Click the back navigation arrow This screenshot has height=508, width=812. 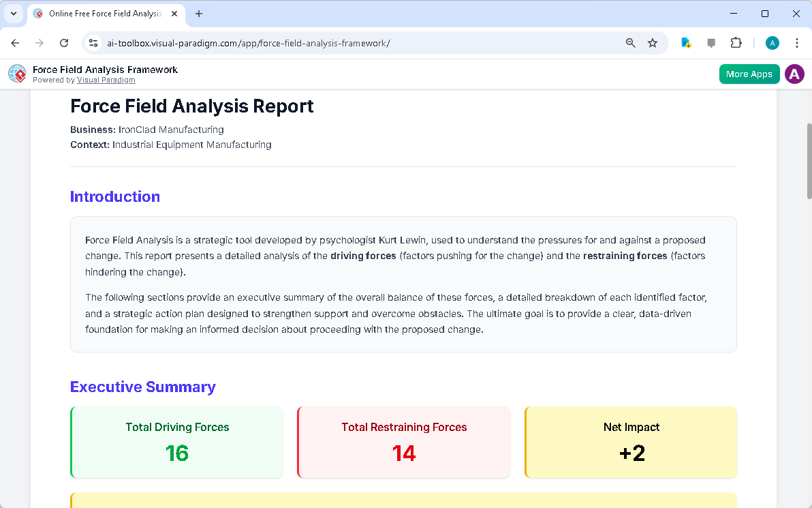click(x=15, y=42)
